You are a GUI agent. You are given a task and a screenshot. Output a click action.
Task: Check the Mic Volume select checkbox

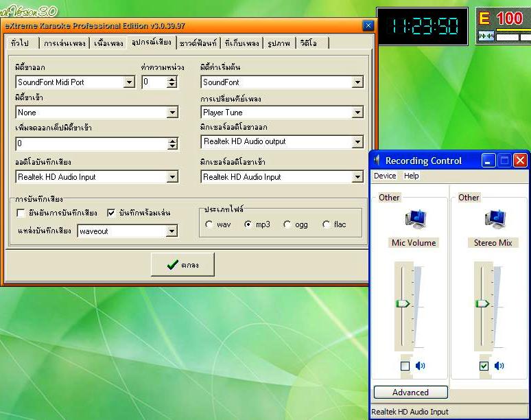[405, 366]
